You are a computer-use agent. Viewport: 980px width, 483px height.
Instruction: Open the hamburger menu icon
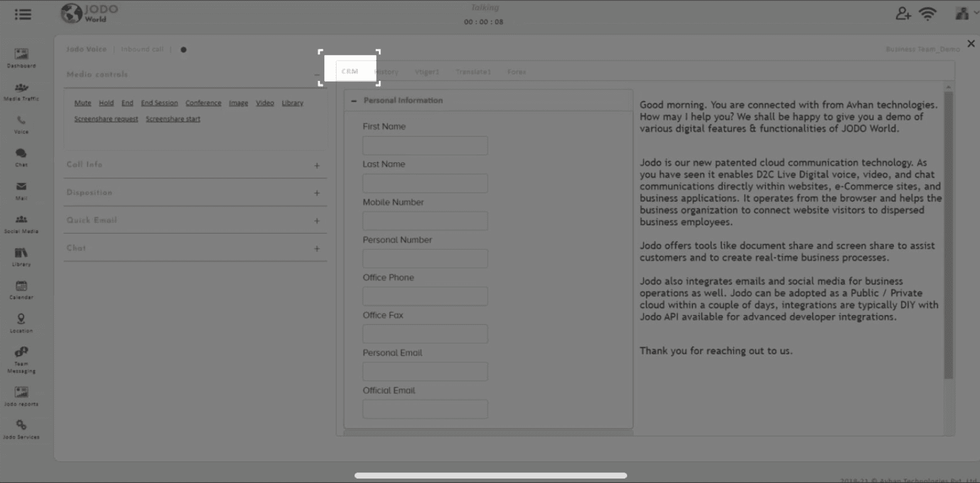23,15
